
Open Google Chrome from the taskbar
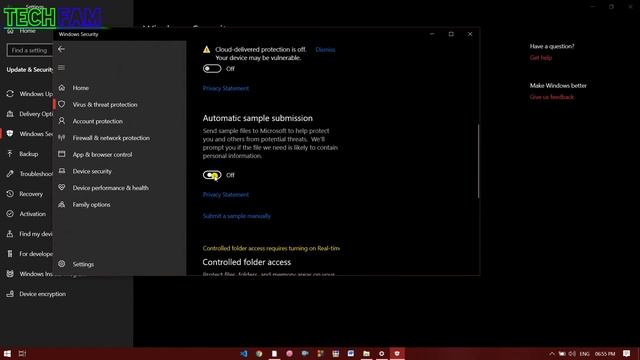coord(259,353)
